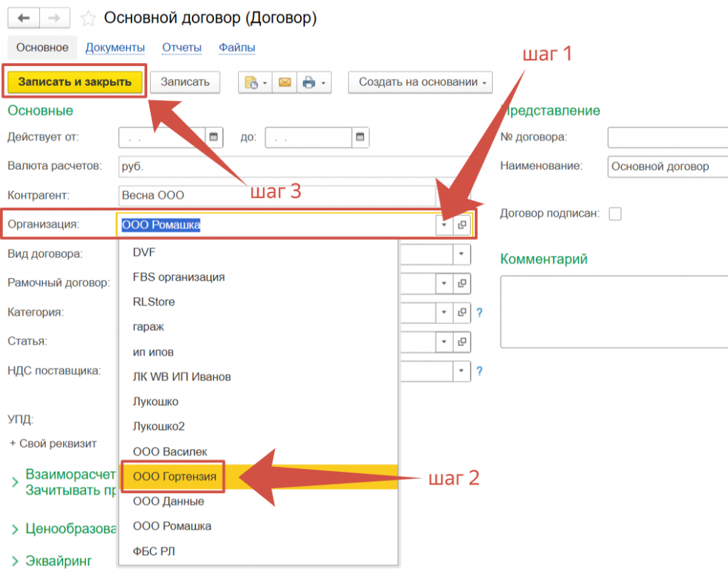Open calendar for the 'Действует от' date
The width and height of the screenshot is (728, 577).
click(215, 137)
